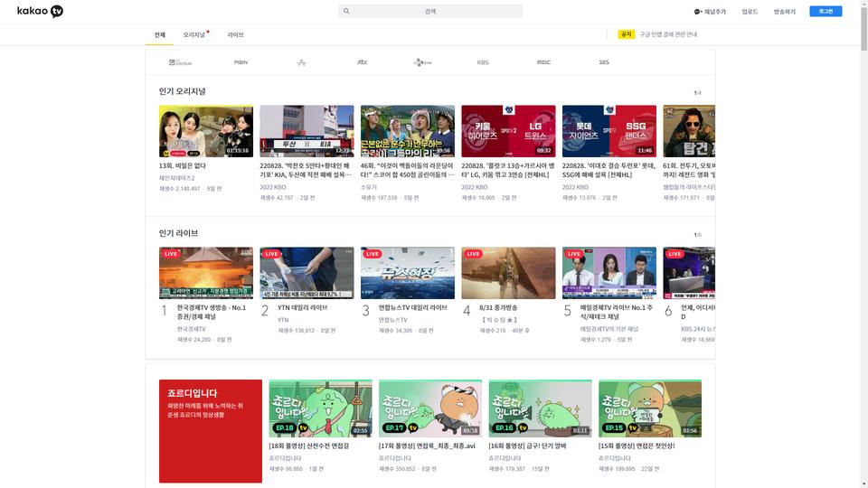Open the 죠르디 EP.16 thumbnail
The width and height of the screenshot is (868, 488).
(541, 408)
